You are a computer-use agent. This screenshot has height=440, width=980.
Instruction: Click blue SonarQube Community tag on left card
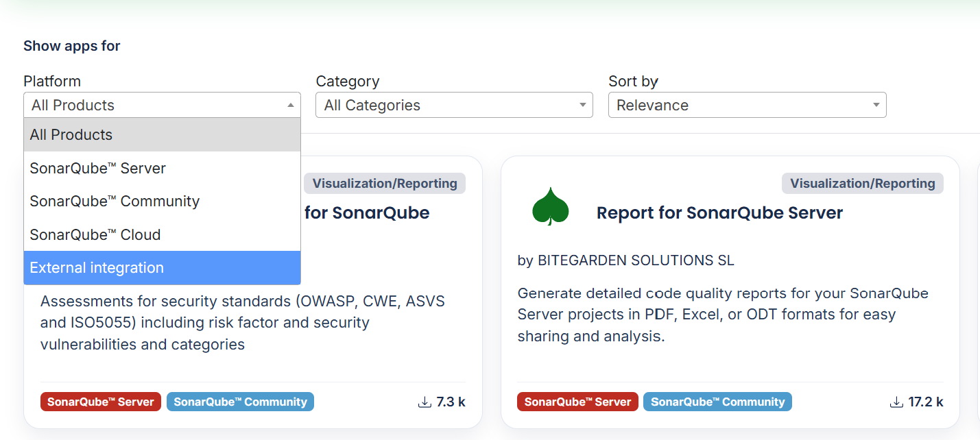(x=240, y=402)
